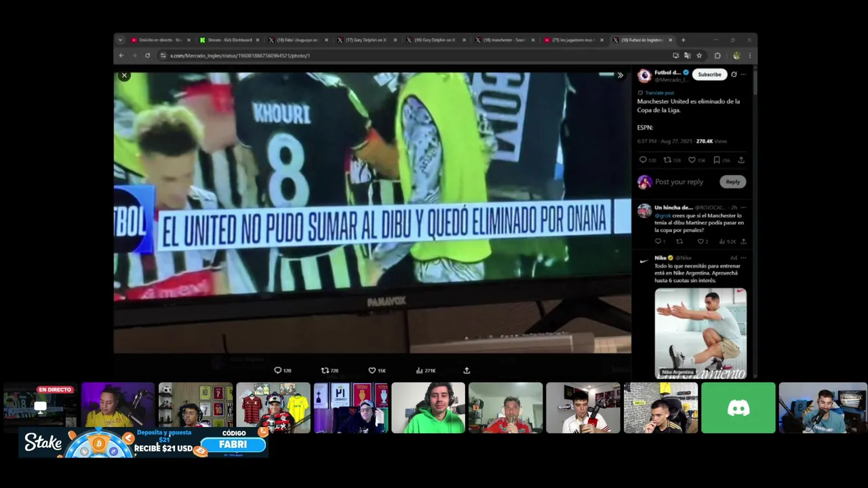
Task: Click the main ESPN photo of Khouri
Action: 372,212
